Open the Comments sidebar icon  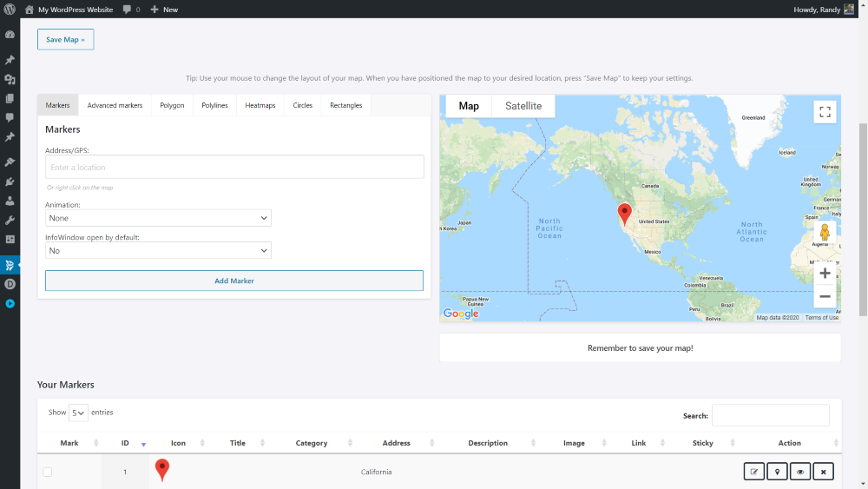[x=10, y=117]
